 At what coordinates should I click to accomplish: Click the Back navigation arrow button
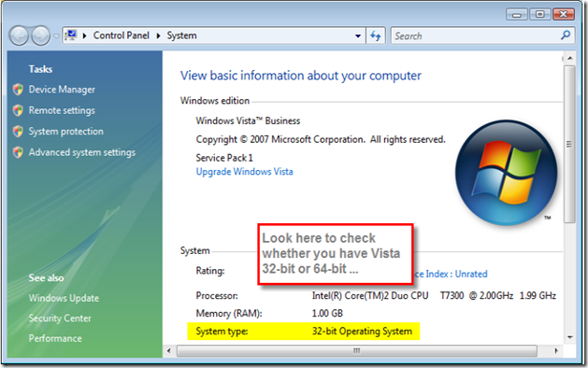(x=19, y=36)
